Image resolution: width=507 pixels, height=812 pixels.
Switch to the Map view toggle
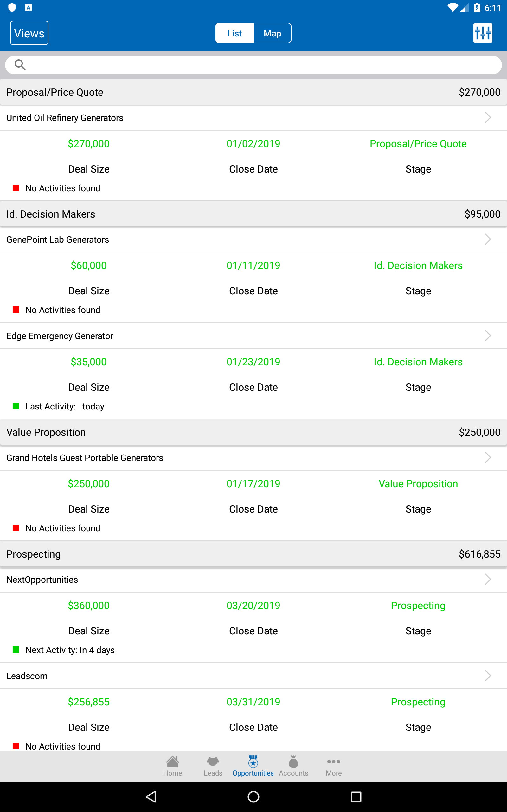click(272, 33)
